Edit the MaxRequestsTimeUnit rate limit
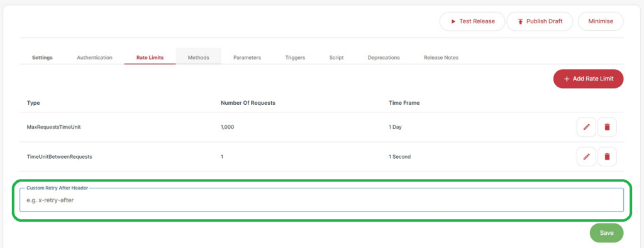This screenshot has width=644, height=248. point(586,127)
